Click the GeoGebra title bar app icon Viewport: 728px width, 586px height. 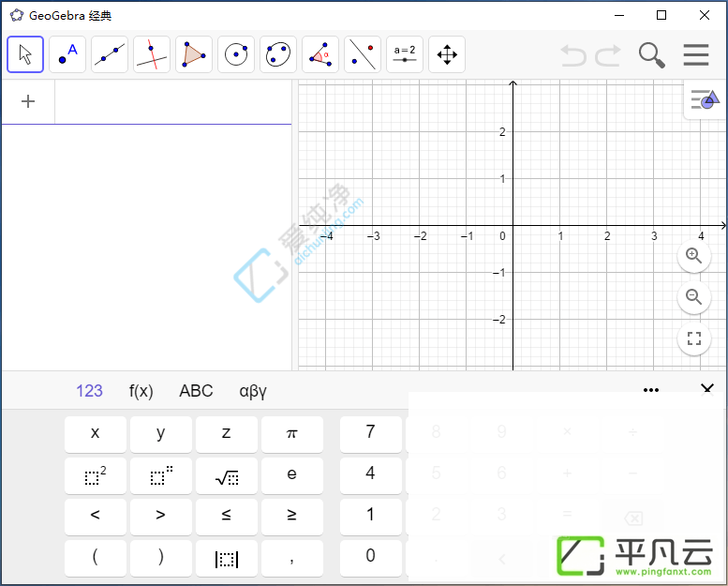[x=17, y=15]
